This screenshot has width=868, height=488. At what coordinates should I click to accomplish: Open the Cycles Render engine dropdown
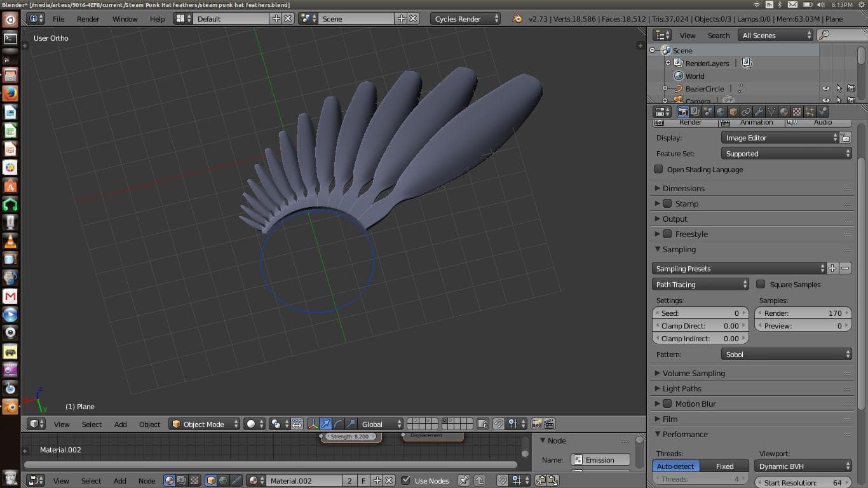[466, 19]
